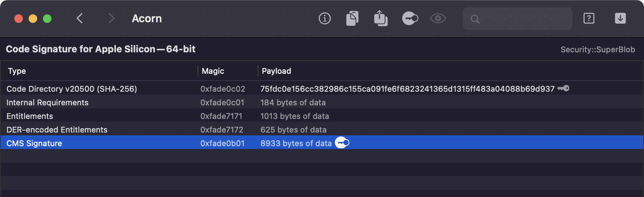Select the CMS Signature row
Image resolution: width=644 pixels, height=197 pixels.
click(34, 143)
